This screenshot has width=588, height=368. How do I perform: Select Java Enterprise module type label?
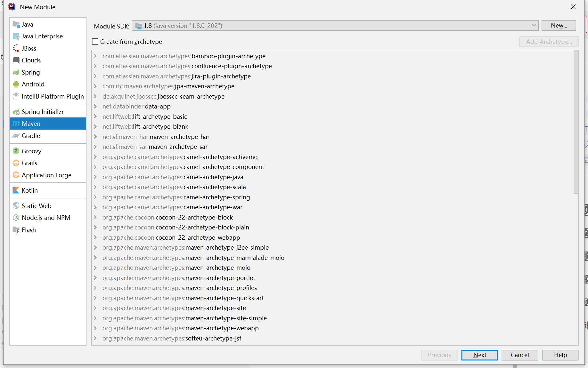pos(42,36)
